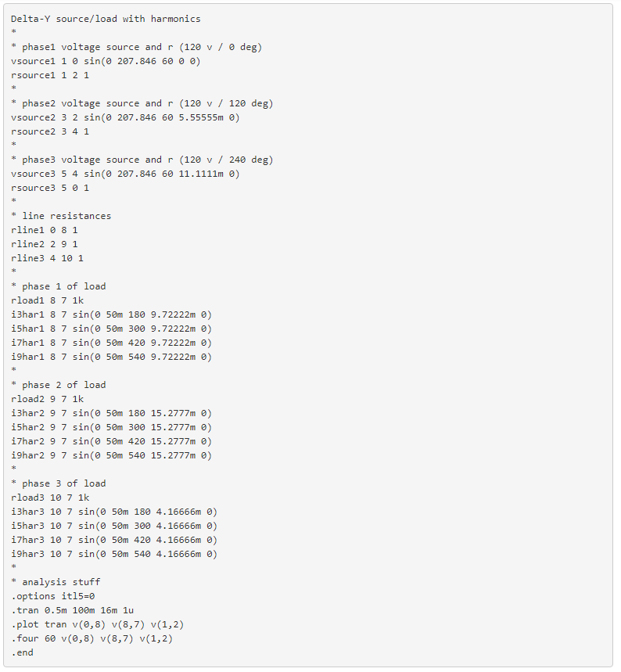Screen dimensions: 621x672
Task: Click the phase2 voltage source comment line
Action: pyautogui.click(x=142, y=103)
